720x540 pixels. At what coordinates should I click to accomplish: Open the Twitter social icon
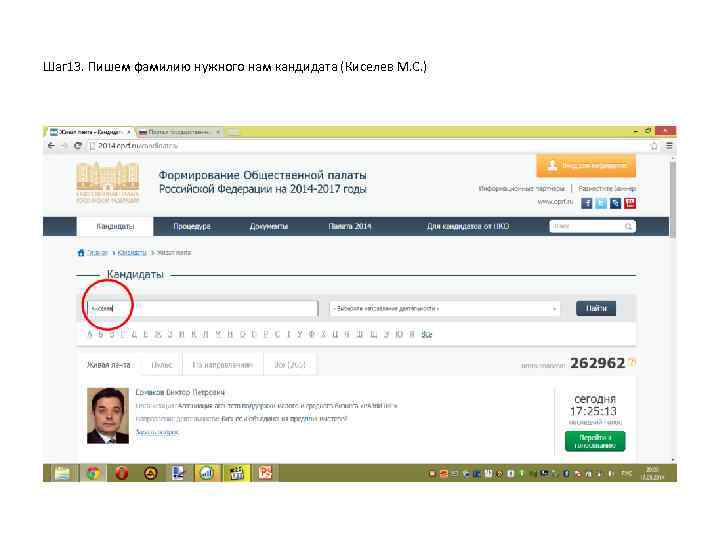click(601, 203)
